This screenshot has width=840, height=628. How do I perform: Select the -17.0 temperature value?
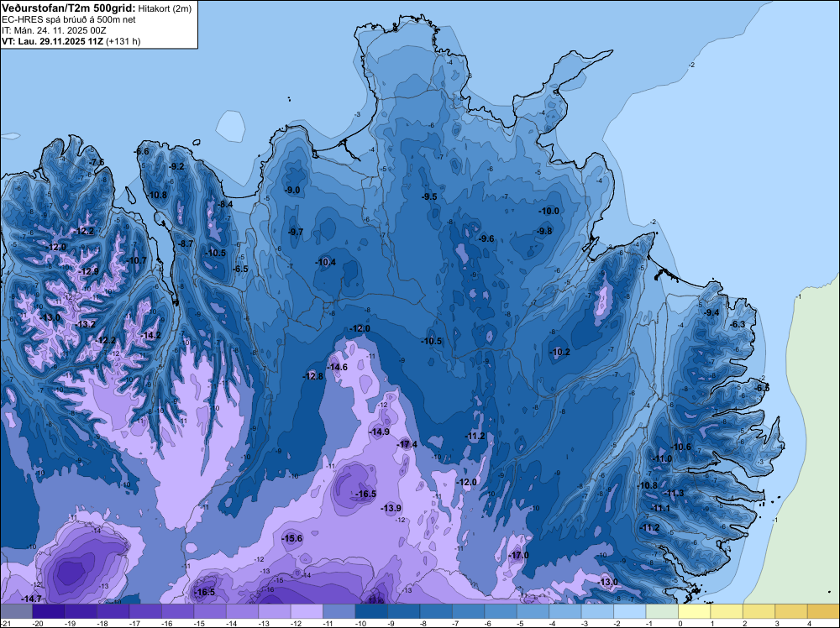click(518, 555)
